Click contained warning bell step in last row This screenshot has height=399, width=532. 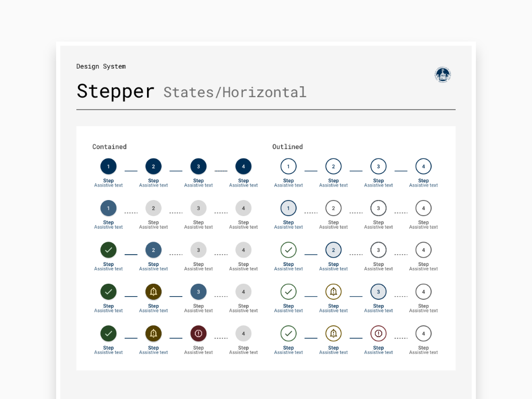coord(153,334)
